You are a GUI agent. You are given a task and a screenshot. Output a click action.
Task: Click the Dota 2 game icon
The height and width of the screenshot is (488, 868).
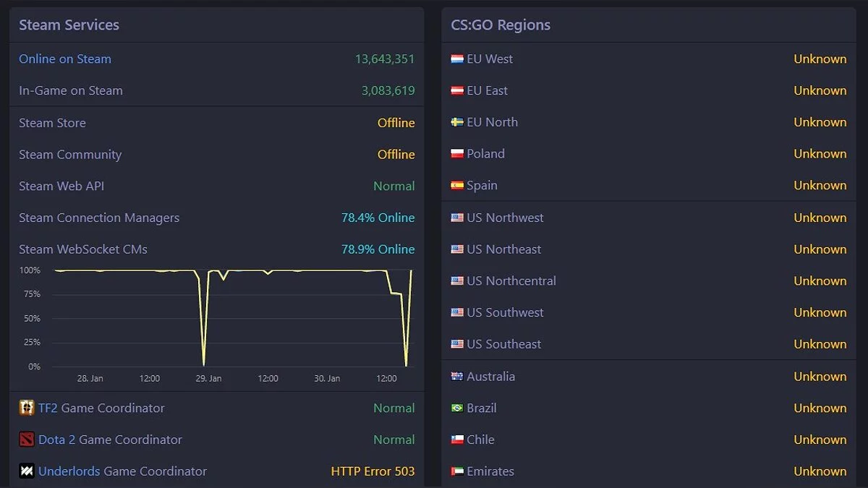(27, 440)
